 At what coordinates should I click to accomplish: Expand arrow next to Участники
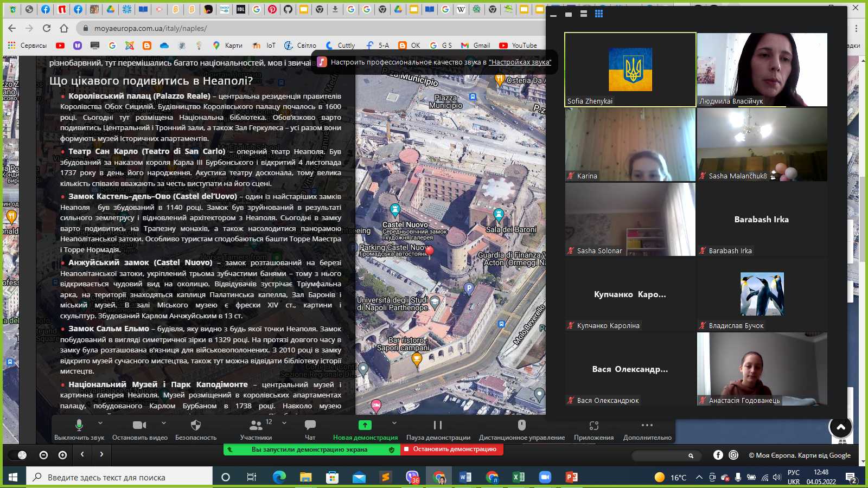tap(284, 423)
